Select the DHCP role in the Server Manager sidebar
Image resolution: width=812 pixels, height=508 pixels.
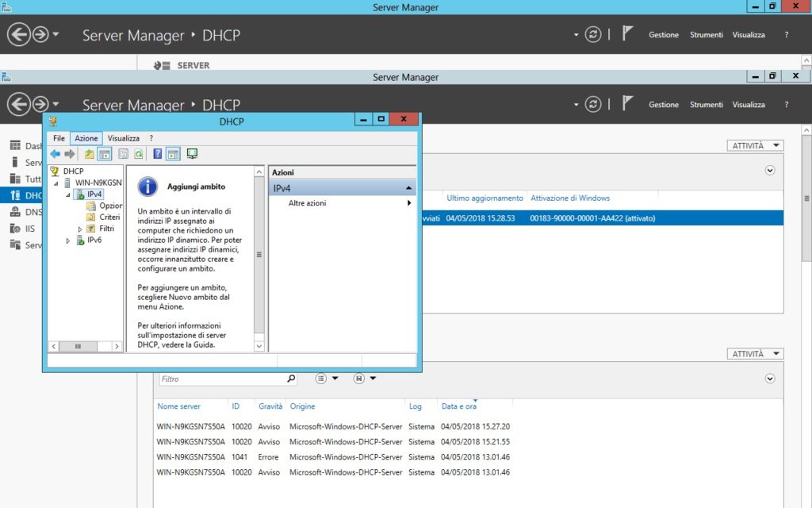coord(21,195)
